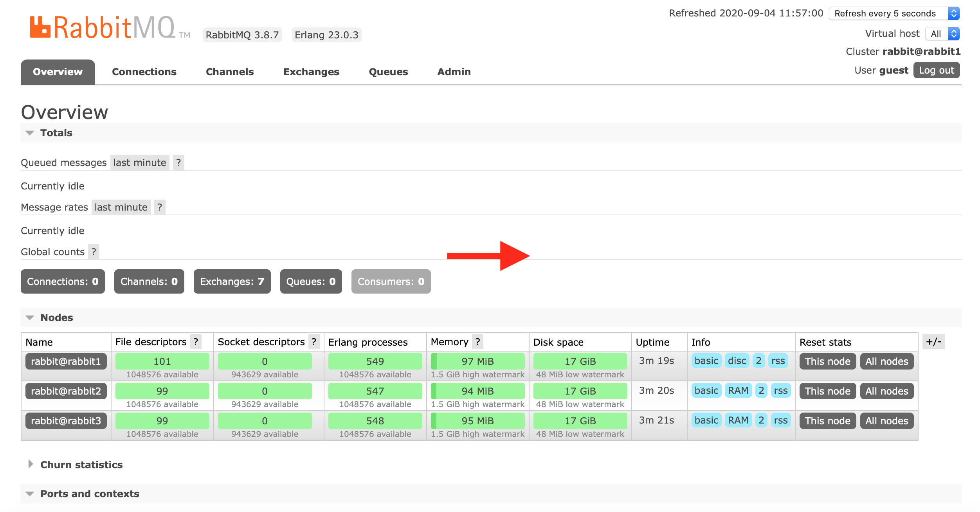The image size is (980, 512).
Task: Toggle node table columns with +/-
Action: (933, 341)
